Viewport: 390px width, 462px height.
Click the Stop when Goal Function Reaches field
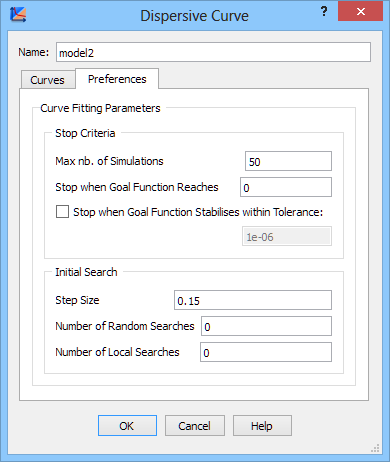(x=286, y=187)
